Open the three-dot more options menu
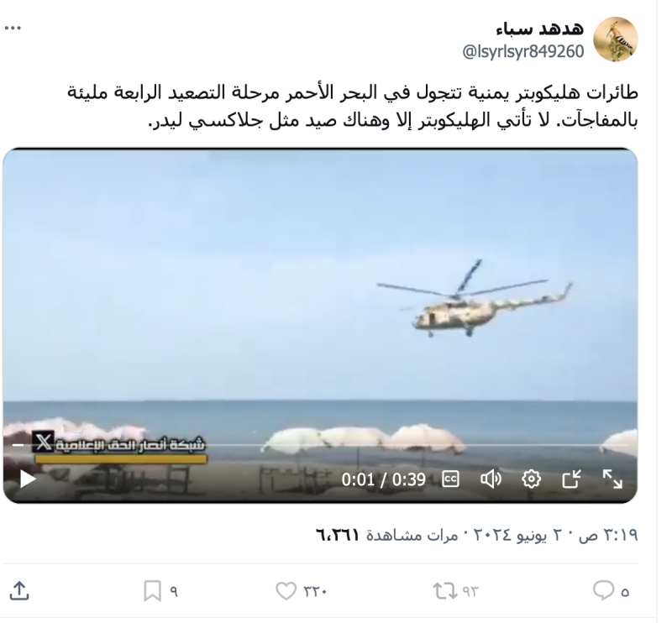Image resolution: width=672 pixels, height=623 pixels. [13, 29]
